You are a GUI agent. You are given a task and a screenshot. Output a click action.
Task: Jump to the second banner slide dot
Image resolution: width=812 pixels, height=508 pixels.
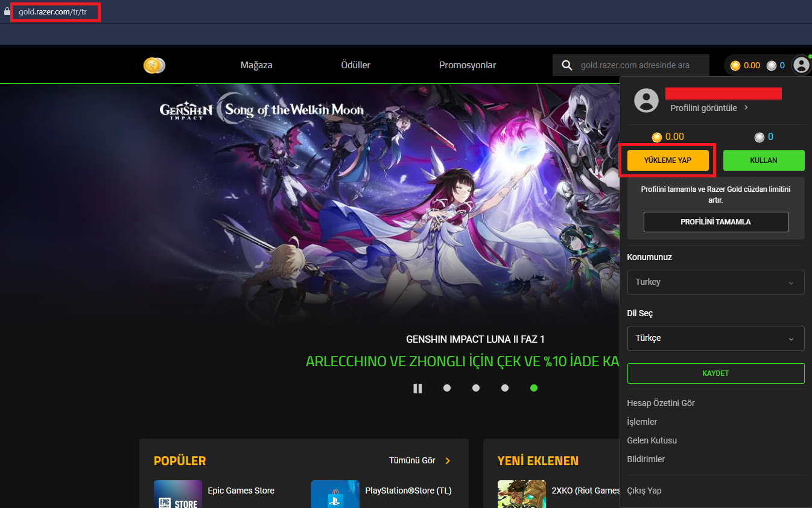pyautogui.click(x=476, y=388)
